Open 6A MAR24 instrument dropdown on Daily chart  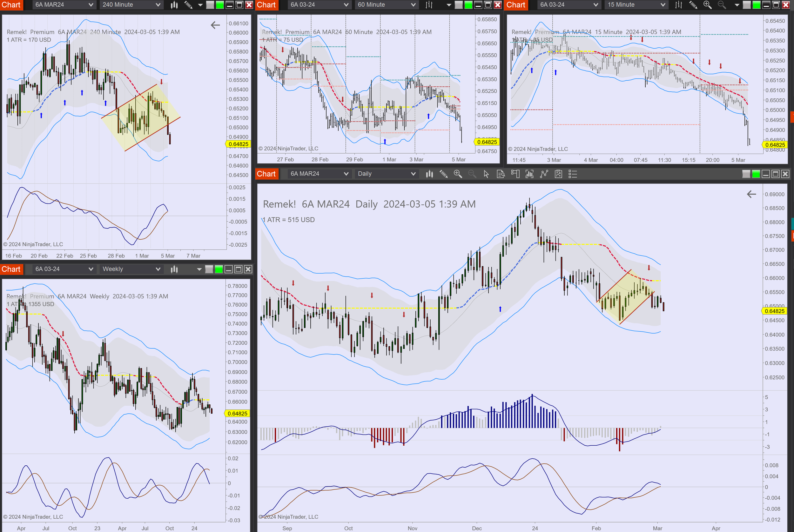pyautogui.click(x=319, y=174)
